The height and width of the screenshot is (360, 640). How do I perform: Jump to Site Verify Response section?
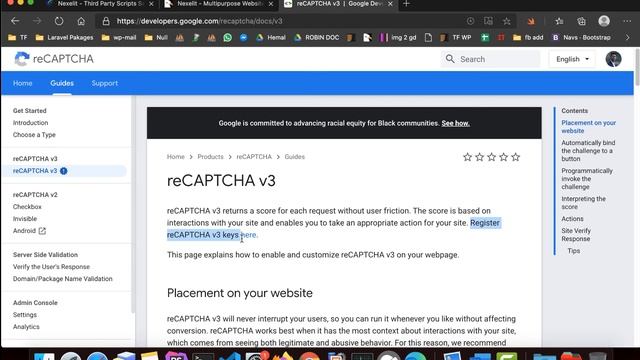coord(576,235)
